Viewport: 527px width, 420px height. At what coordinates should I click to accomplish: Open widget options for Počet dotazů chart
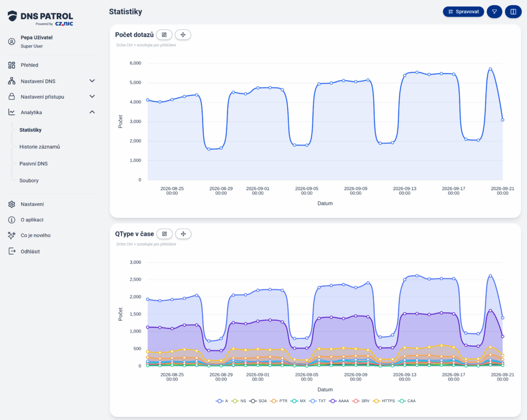[x=164, y=34]
